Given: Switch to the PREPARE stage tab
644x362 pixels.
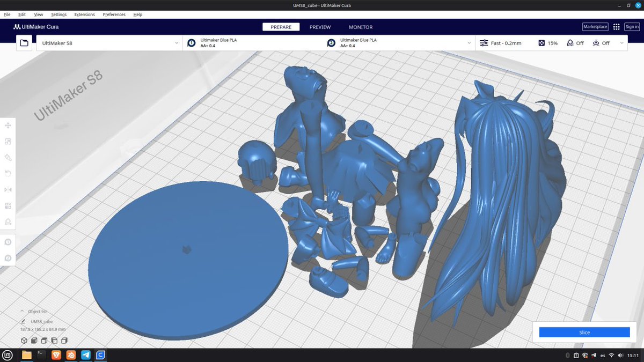Looking at the screenshot, I should click(281, 27).
